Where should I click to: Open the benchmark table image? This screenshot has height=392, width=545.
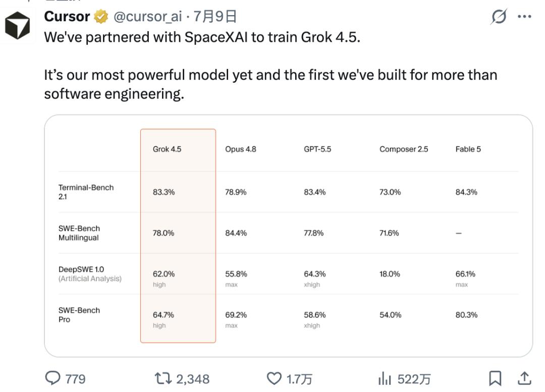(x=289, y=236)
